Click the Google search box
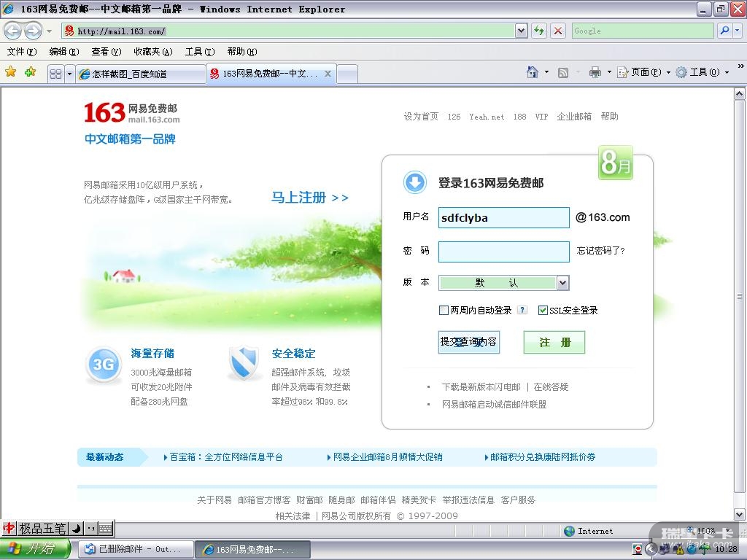Viewport: 747px width, 560px height. [643, 31]
